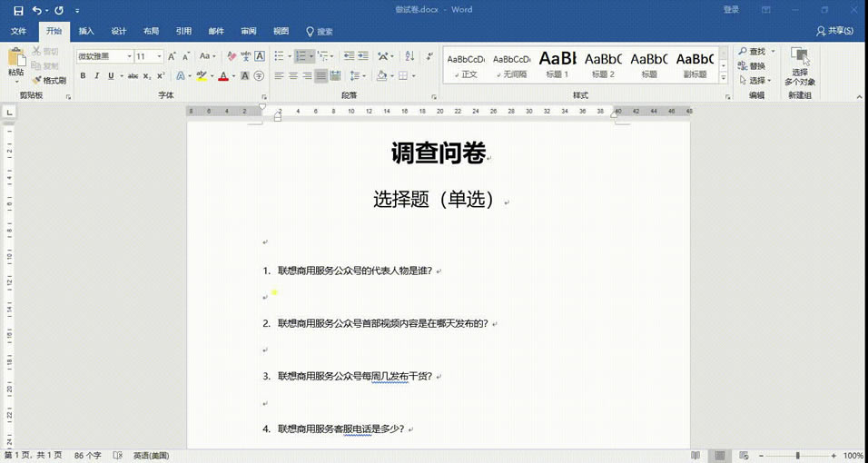
Task: Toggle align left
Action: (279, 76)
